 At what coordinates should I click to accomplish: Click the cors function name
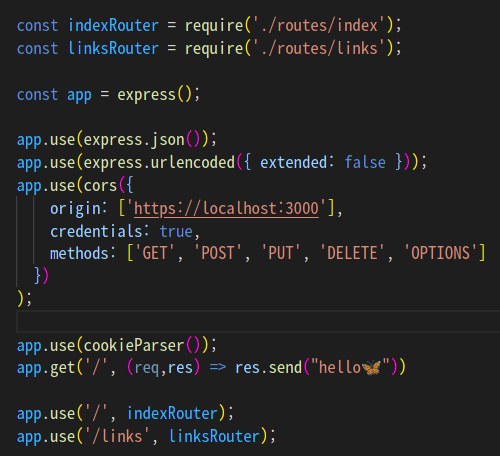point(100,186)
